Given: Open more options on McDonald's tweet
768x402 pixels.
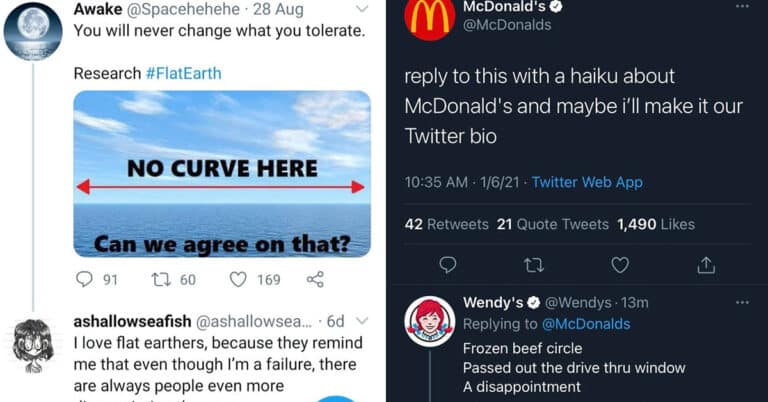Looking at the screenshot, I should (x=741, y=7).
